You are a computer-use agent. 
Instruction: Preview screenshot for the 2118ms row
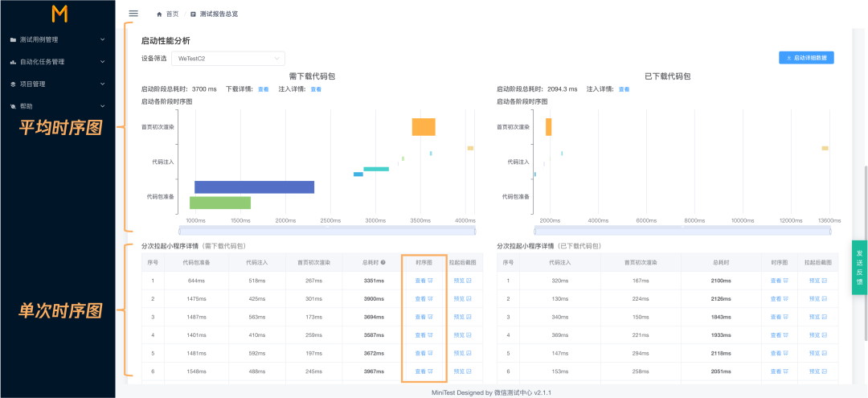tap(817, 353)
